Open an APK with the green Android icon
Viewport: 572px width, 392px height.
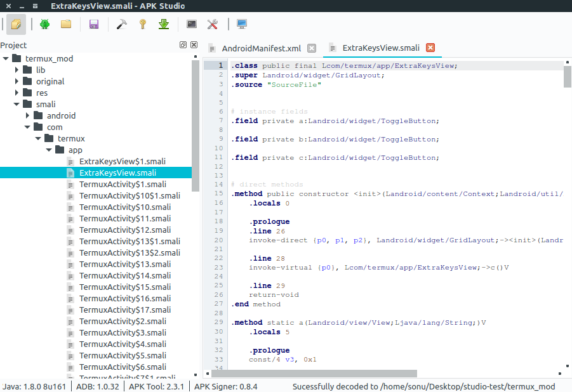click(45, 25)
